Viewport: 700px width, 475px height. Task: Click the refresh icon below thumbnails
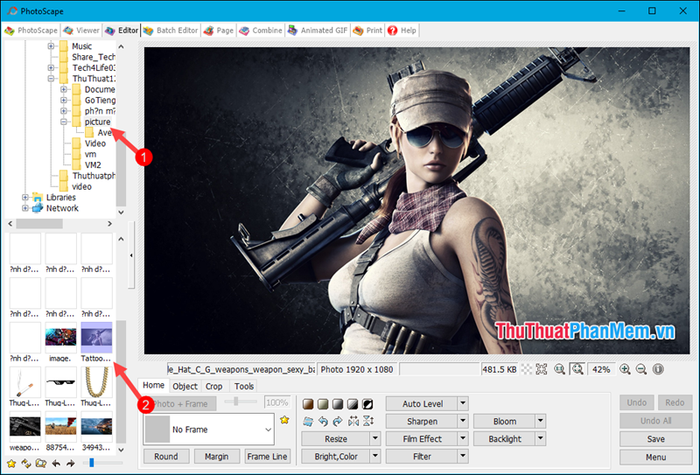coord(24,464)
